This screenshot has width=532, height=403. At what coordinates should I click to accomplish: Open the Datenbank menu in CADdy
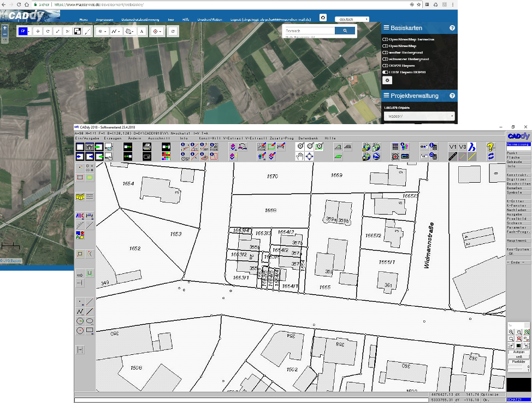click(308, 138)
